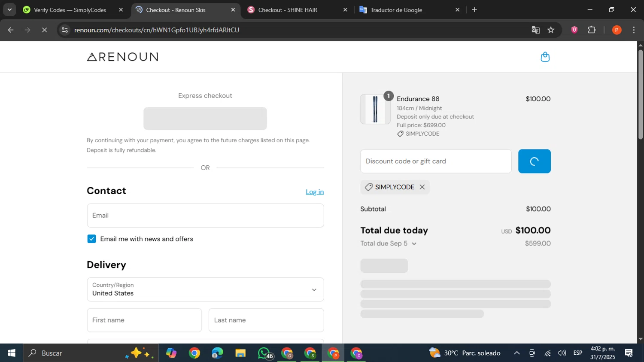The width and height of the screenshot is (644, 362).
Task: Open the notification center icon
Action: click(629, 353)
